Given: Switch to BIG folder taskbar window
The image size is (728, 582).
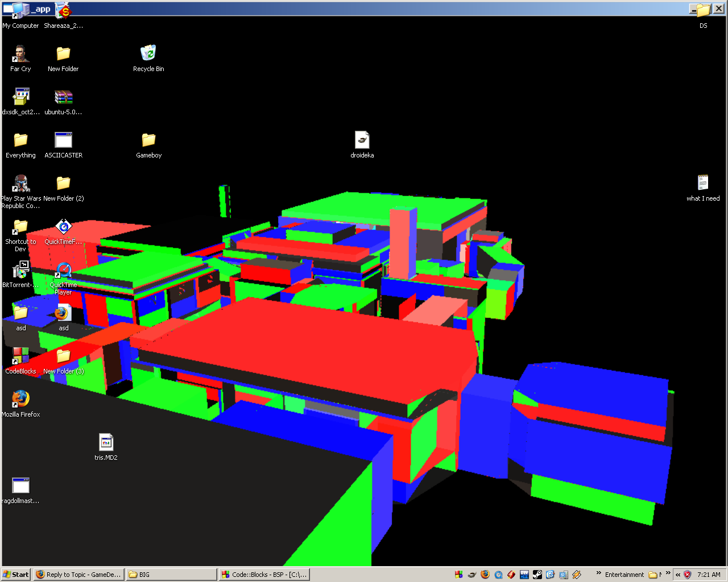Looking at the screenshot, I should coord(171,575).
